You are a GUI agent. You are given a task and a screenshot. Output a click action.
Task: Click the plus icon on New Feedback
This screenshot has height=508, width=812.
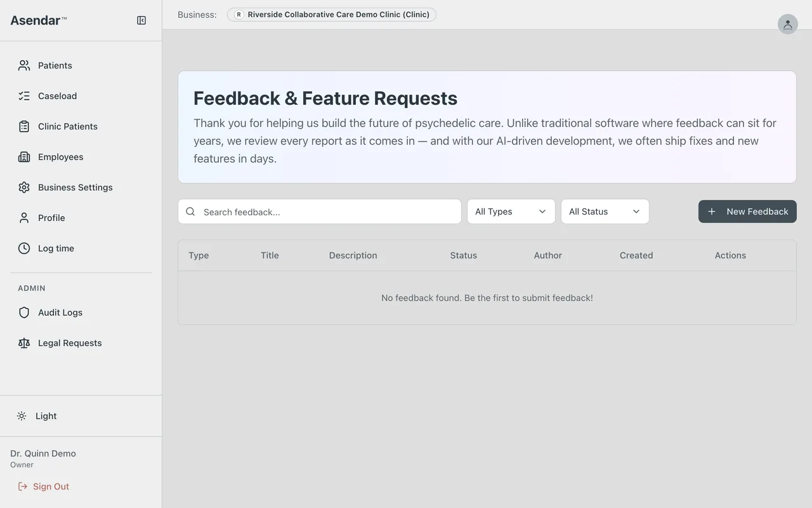point(712,211)
